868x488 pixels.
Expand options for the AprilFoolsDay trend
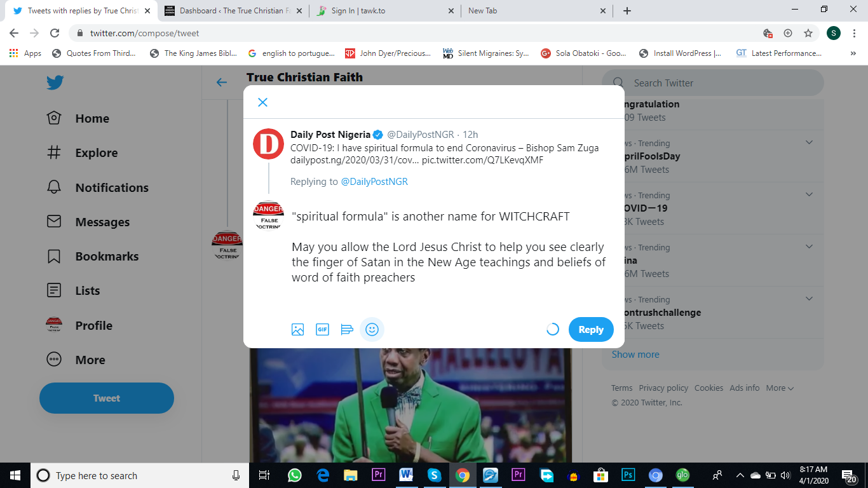tap(809, 142)
